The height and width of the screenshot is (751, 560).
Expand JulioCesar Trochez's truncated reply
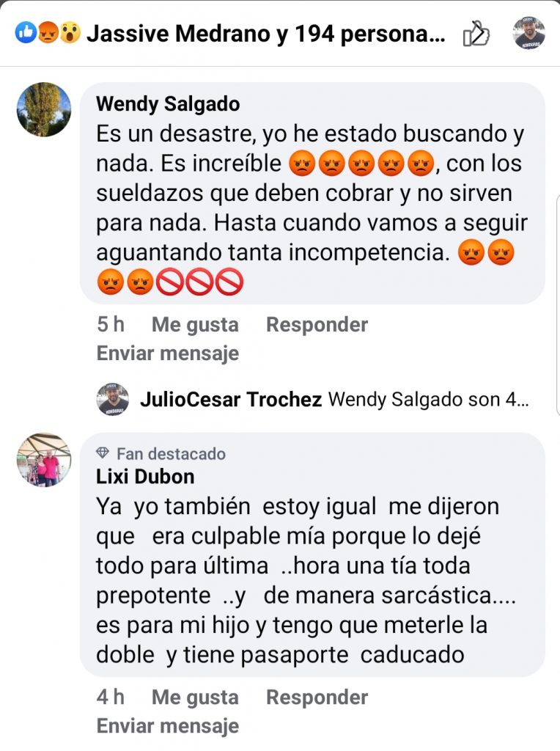click(429, 399)
